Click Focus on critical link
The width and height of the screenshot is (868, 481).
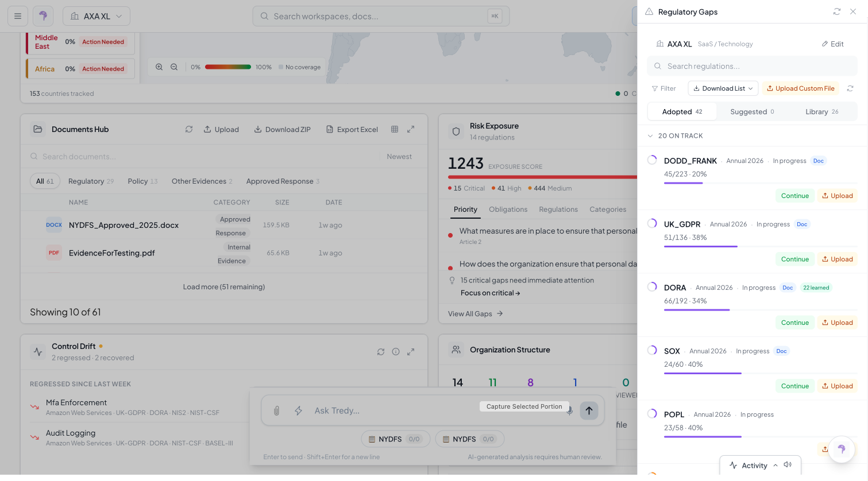(490, 293)
